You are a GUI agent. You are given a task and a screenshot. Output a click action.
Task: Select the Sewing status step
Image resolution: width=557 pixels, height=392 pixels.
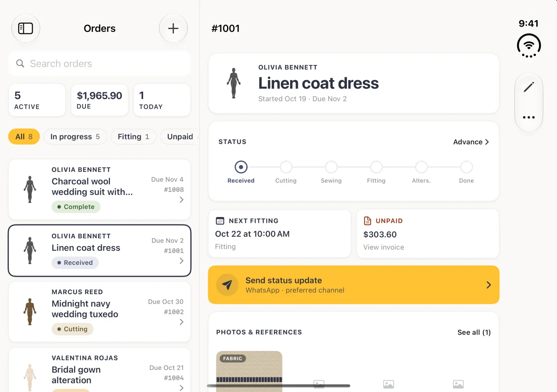[331, 172]
